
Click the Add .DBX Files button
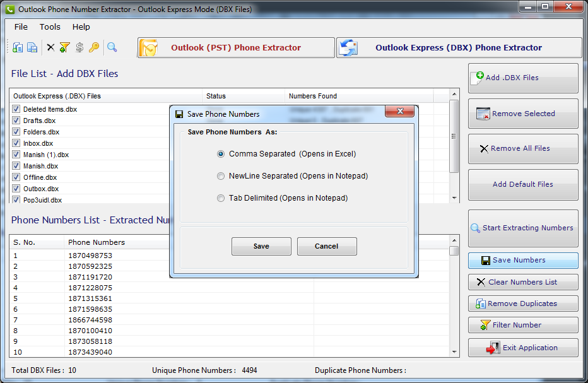coord(523,78)
